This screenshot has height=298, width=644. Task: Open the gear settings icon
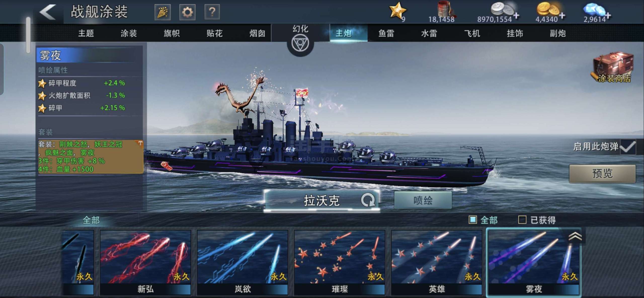point(187,12)
